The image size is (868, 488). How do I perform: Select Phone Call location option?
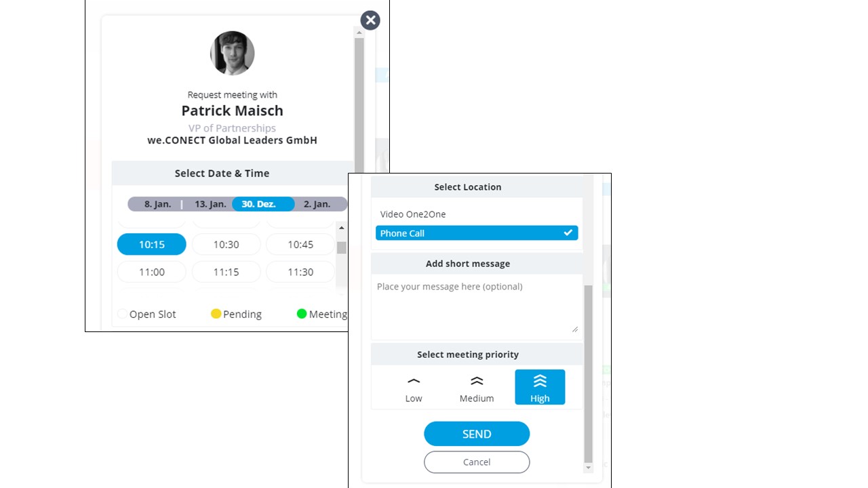pos(477,233)
